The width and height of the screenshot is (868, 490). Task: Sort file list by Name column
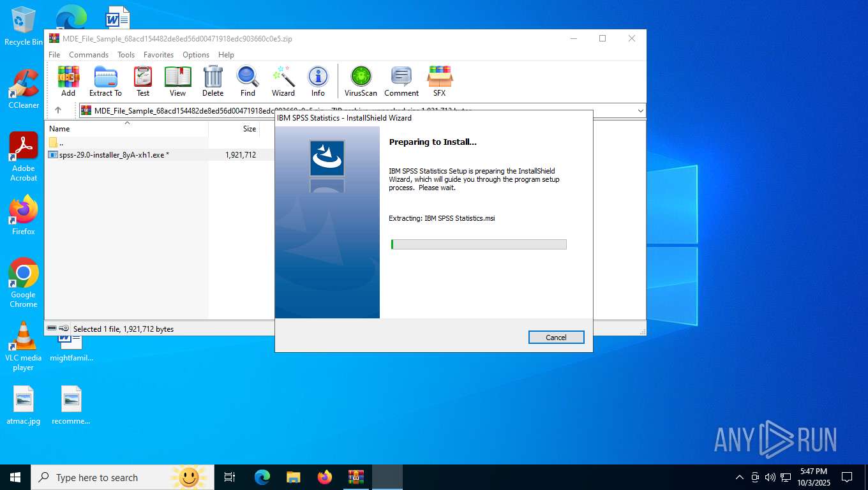click(126, 128)
